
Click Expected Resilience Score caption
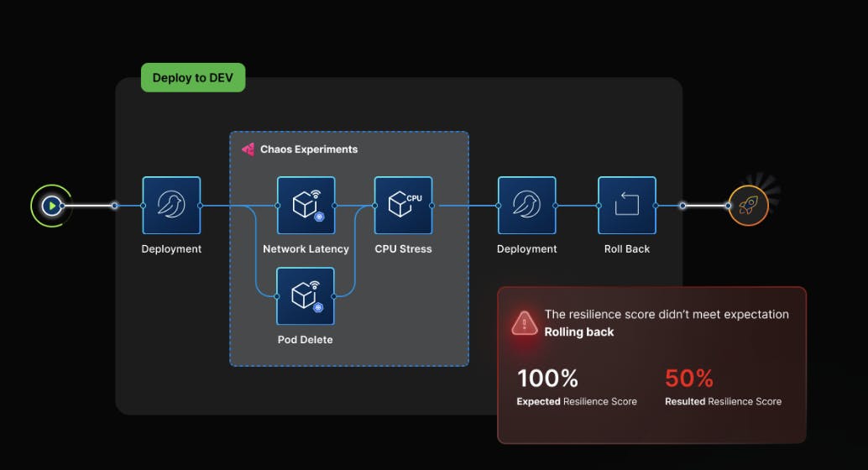coord(577,402)
